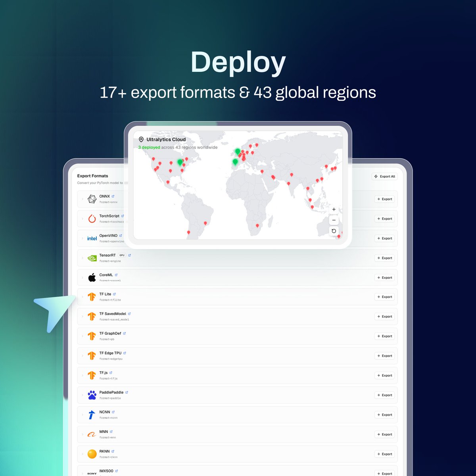Open the TF SavedModel external link icon

point(129,314)
